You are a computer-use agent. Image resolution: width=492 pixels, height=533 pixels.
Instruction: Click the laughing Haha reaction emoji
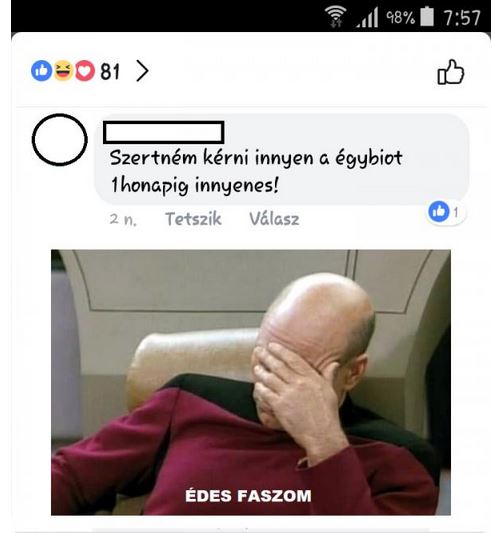pyautogui.click(x=63, y=71)
